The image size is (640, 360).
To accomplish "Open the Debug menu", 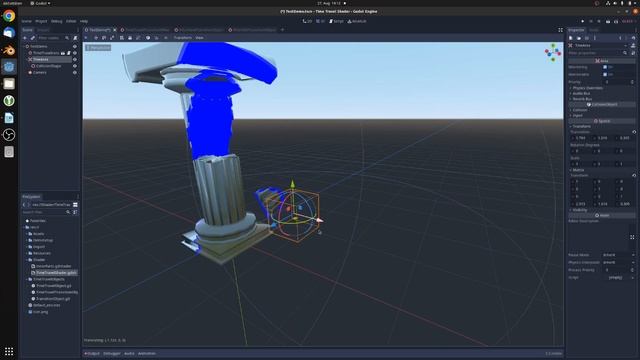I will coord(57,21).
